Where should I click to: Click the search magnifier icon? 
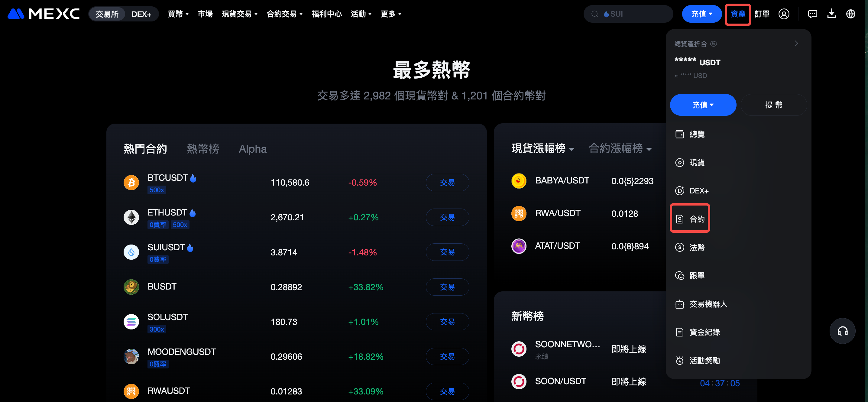click(595, 14)
